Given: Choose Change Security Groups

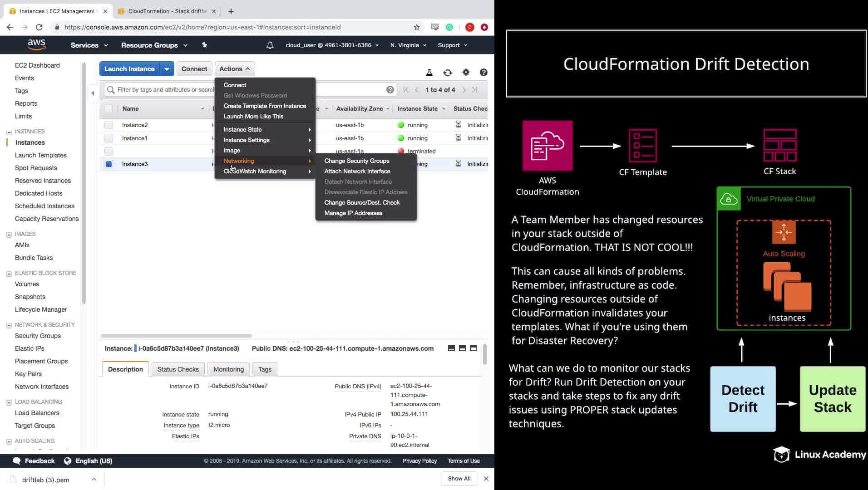Looking at the screenshot, I should tap(356, 161).
